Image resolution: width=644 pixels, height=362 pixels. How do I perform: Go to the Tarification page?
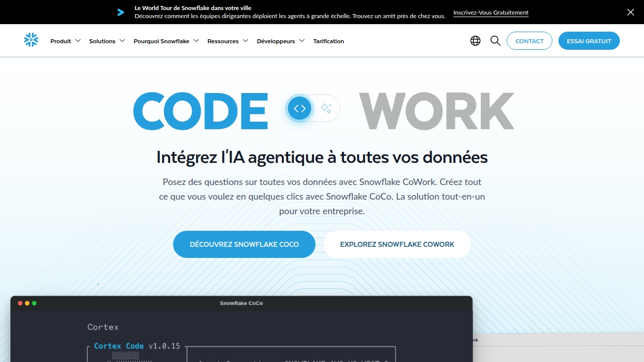[329, 41]
